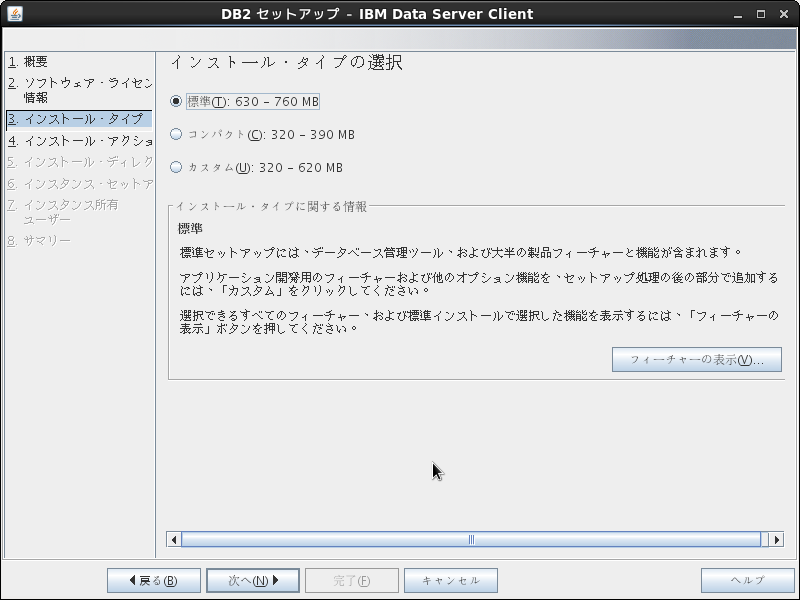Click step 7 インスタンス所有ユーザー entry
The height and width of the screenshot is (600, 800).
tap(63, 212)
